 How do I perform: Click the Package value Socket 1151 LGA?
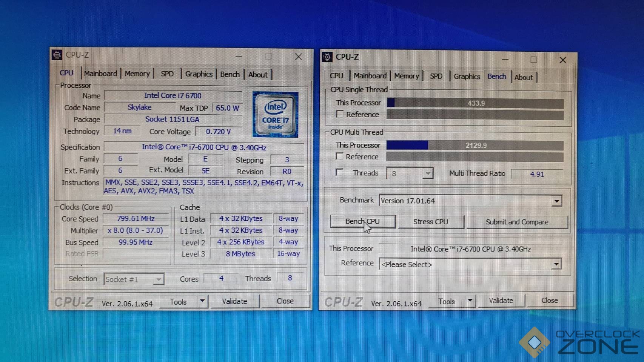point(173,120)
